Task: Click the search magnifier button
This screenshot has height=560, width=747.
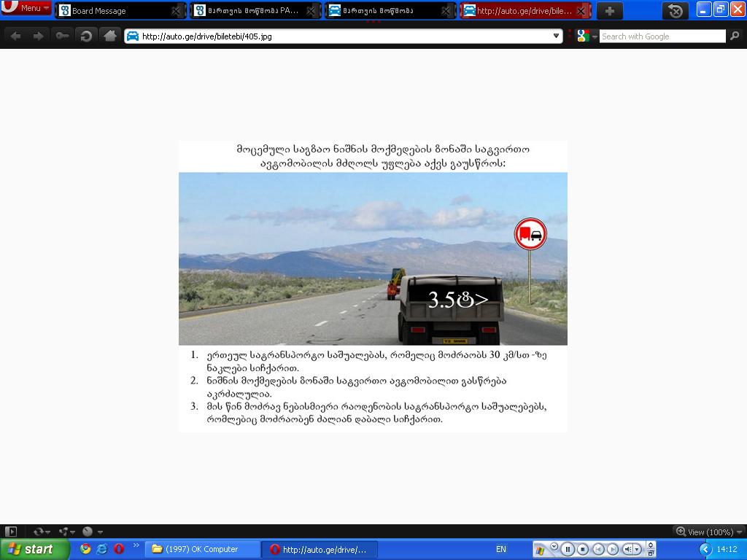Action: [x=735, y=36]
